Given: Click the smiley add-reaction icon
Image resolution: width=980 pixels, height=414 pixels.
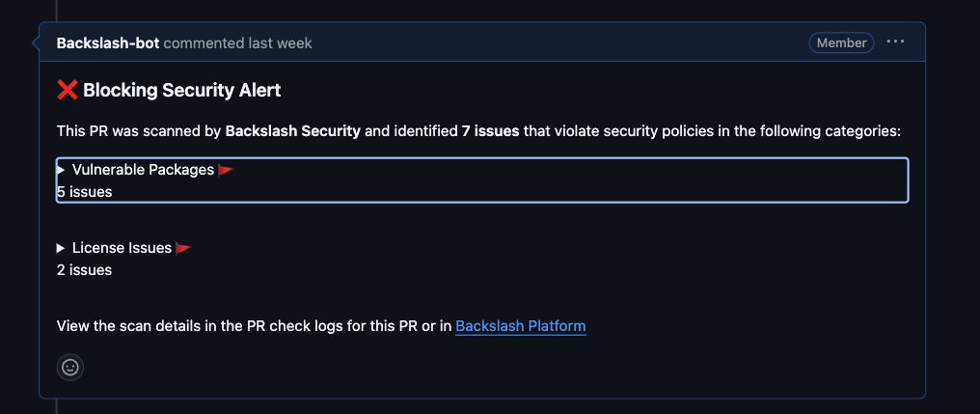Looking at the screenshot, I should pyautogui.click(x=70, y=367).
